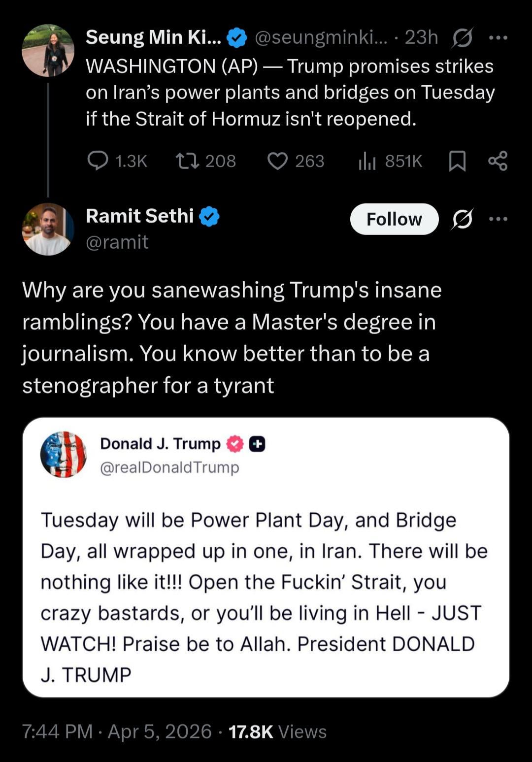The height and width of the screenshot is (762, 532).
Task: Tap Grok icon beside the Follow button
Action: pos(462,219)
